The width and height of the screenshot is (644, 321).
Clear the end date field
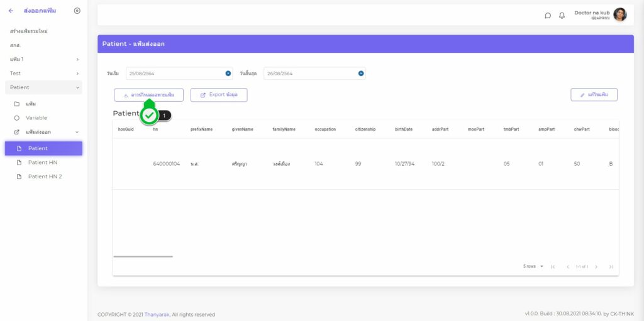click(361, 73)
